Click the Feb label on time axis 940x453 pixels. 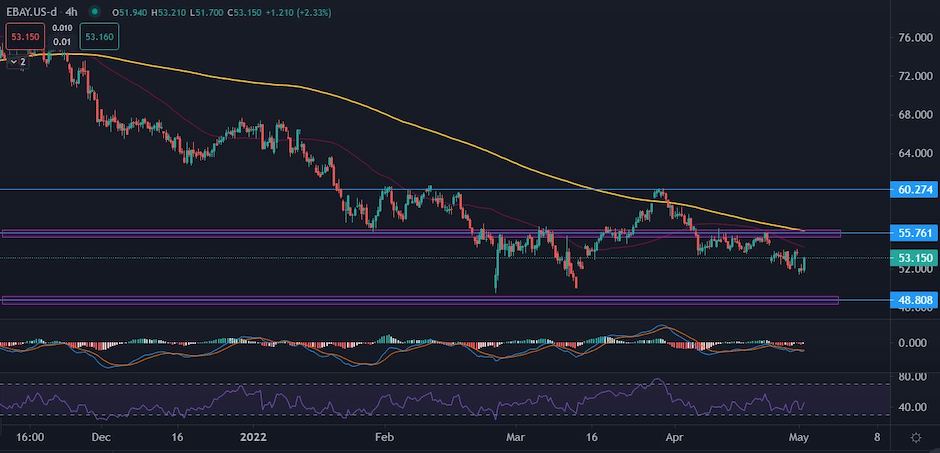click(x=384, y=438)
